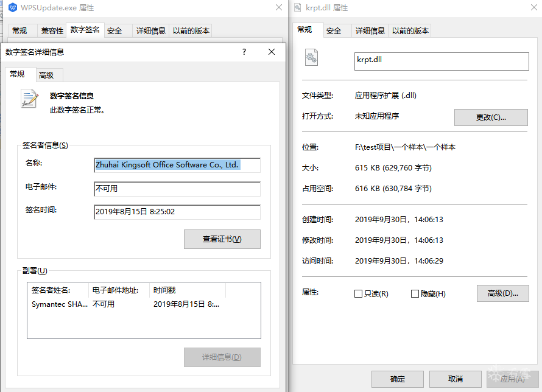Click the 签名者姓名 column header

pyautogui.click(x=58, y=290)
